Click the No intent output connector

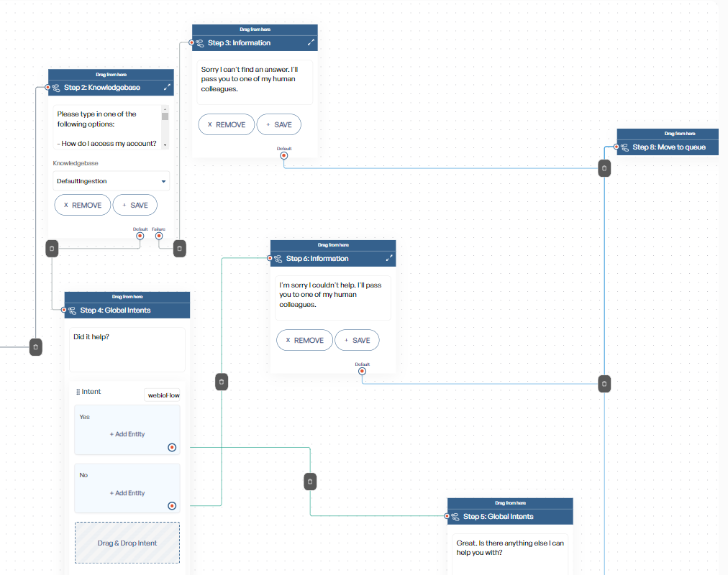click(x=172, y=506)
